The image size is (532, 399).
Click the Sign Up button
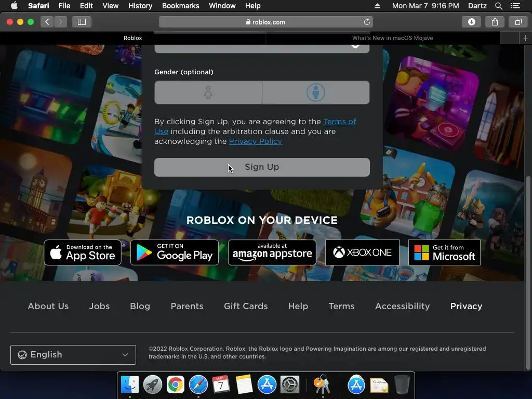pyautogui.click(x=262, y=167)
